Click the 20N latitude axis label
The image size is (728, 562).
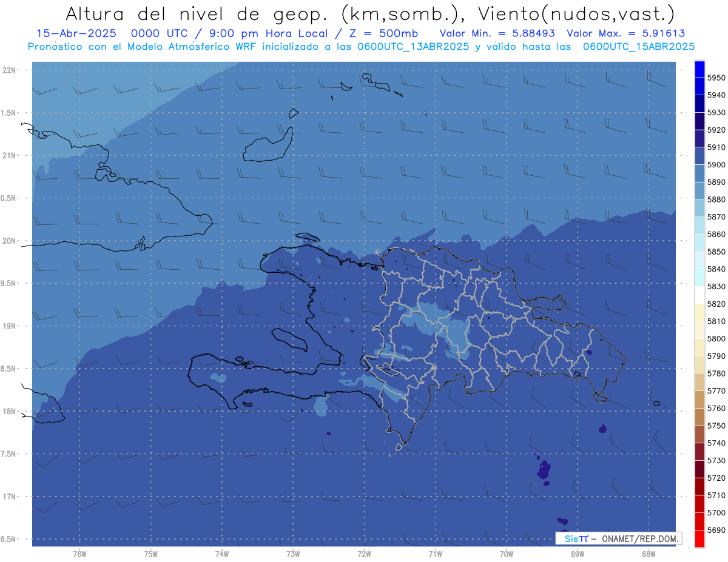point(8,241)
